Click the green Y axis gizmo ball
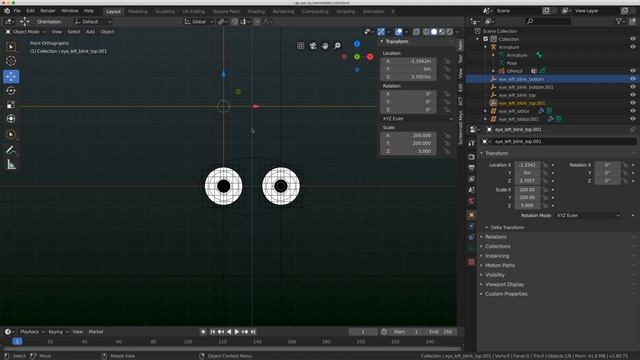The height and width of the screenshot is (360, 640). click(357, 57)
